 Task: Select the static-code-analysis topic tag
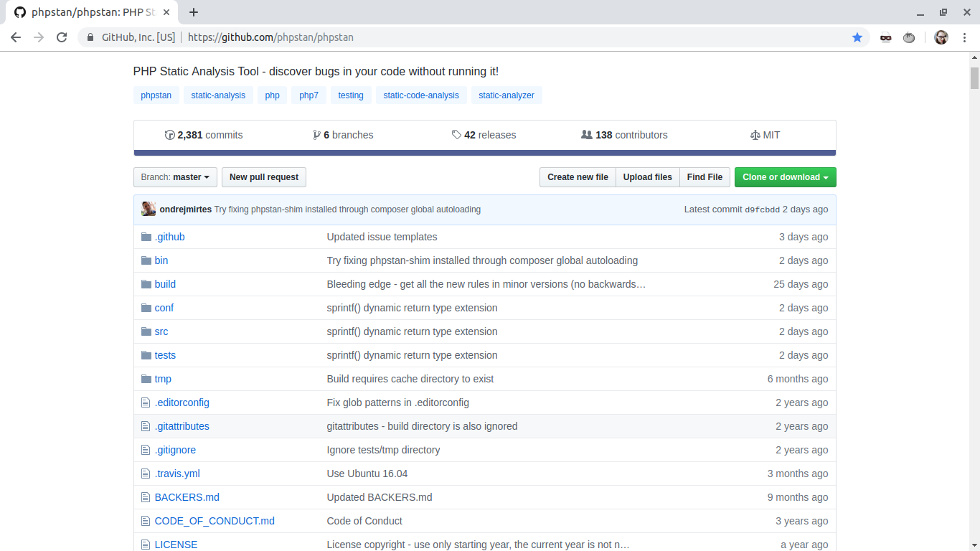(421, 95)
